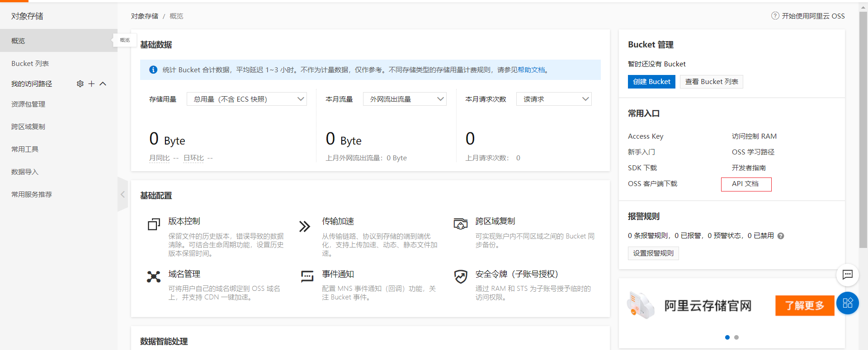The height and width of the screenshot is (350, 868).
Task: Click 查看 Bucket 列表 button
Action: (x=712, y=82)
